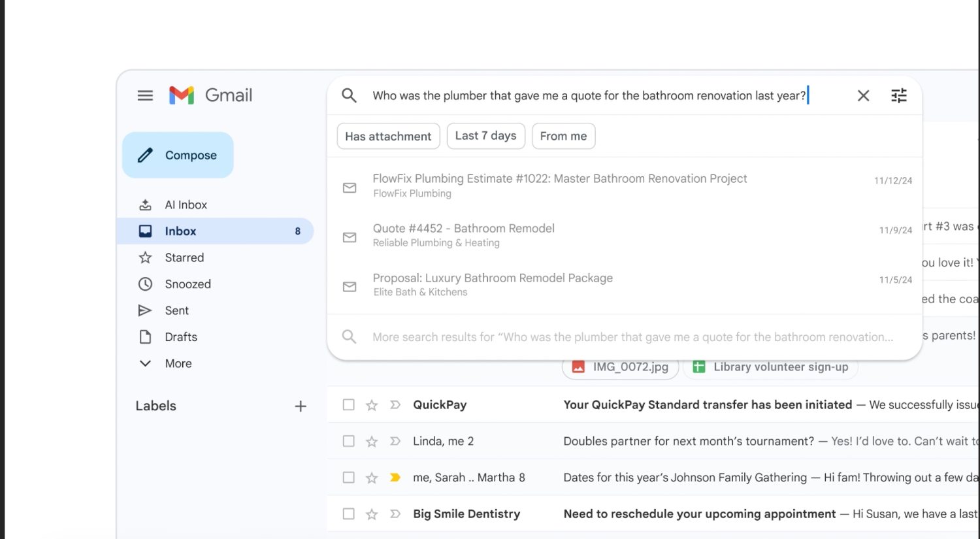Open the Library volunteer sign-up attachment chip
The height and width of the screenshot is (539, 980).
click(x=770, y=367)
